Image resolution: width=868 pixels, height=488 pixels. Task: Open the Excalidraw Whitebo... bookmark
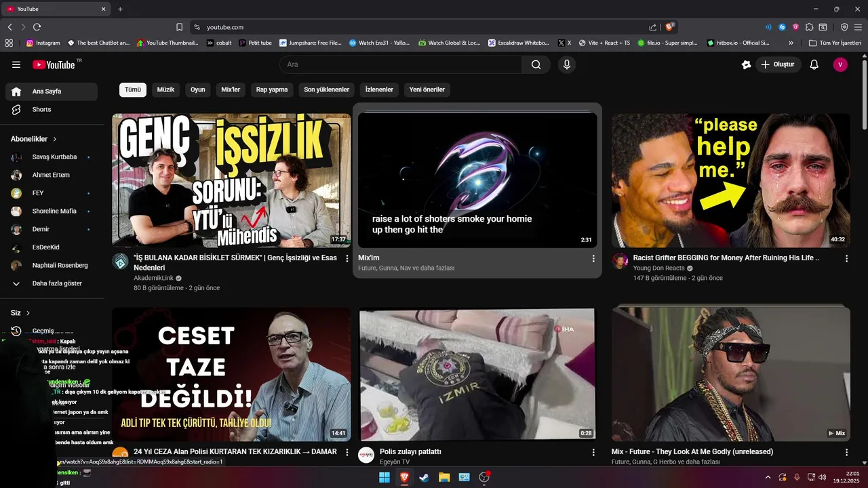[519, 43]
